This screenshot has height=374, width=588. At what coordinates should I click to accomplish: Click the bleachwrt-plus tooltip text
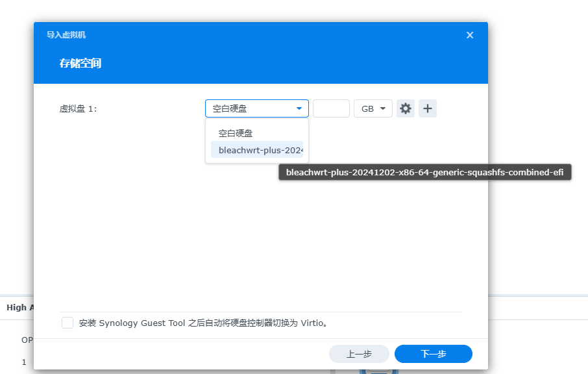(424, 172)
